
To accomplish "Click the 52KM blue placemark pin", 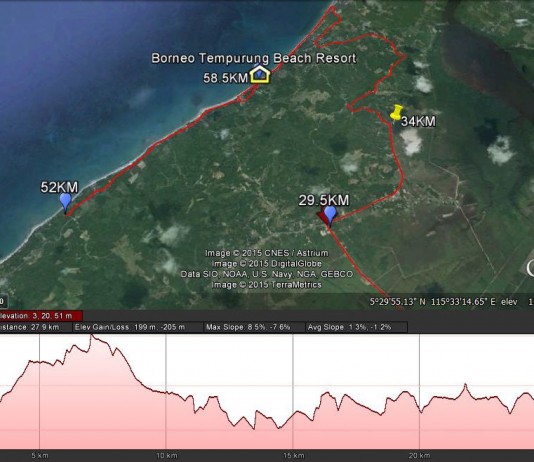I will coord(65,202).
